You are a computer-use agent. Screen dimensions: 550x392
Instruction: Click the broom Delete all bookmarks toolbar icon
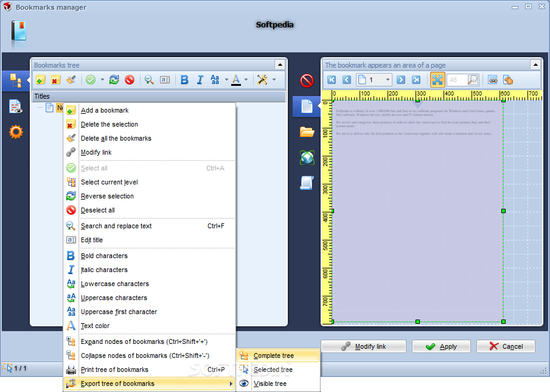(71, 80)
